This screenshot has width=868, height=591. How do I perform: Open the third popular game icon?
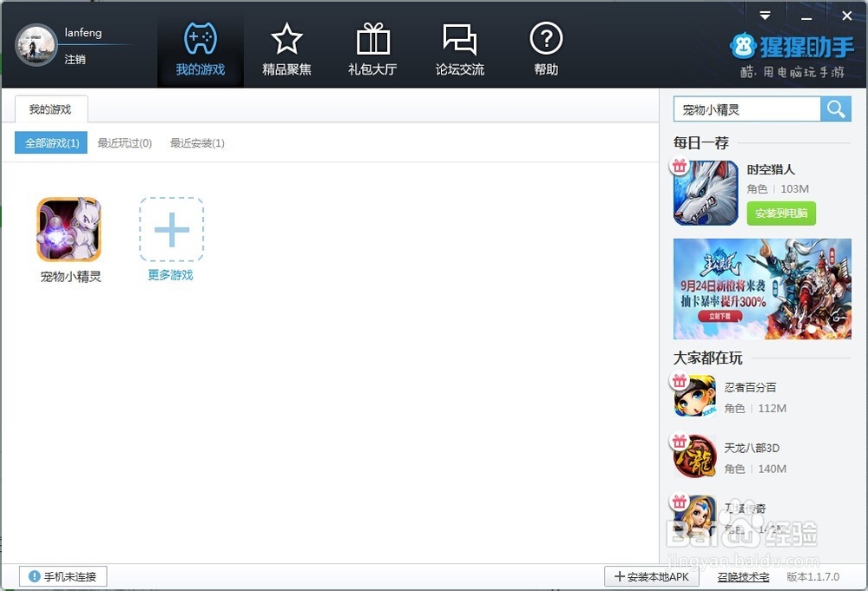point(695,517)
